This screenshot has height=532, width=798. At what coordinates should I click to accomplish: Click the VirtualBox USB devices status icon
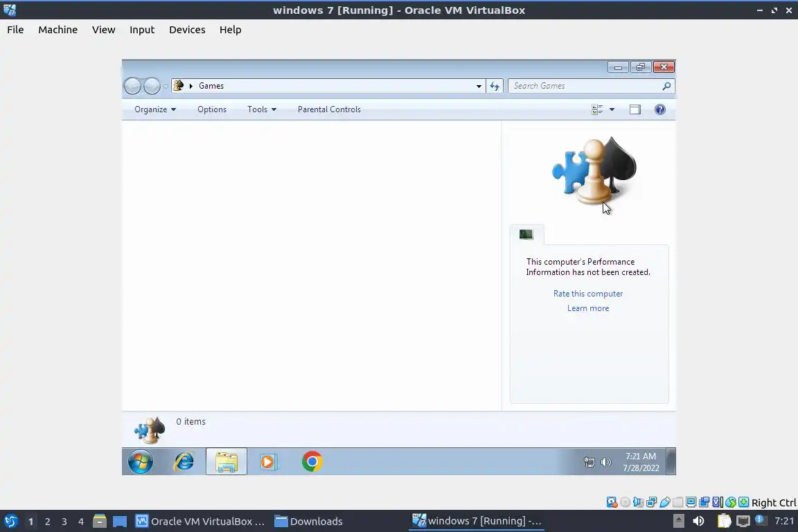tap(665, 502)
